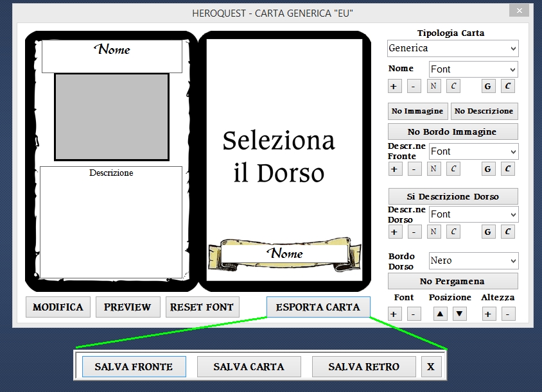This screenshot has height=392, width=542.
Task: Click the gray image placeholder on front card
Action: pos(111,117)
